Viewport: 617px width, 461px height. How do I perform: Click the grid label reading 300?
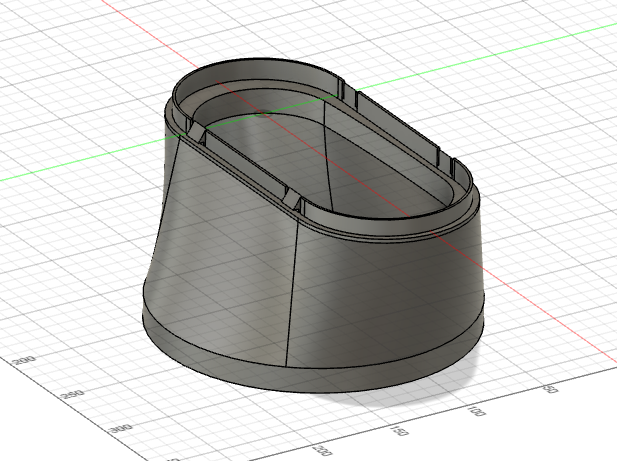pos(122,428)
